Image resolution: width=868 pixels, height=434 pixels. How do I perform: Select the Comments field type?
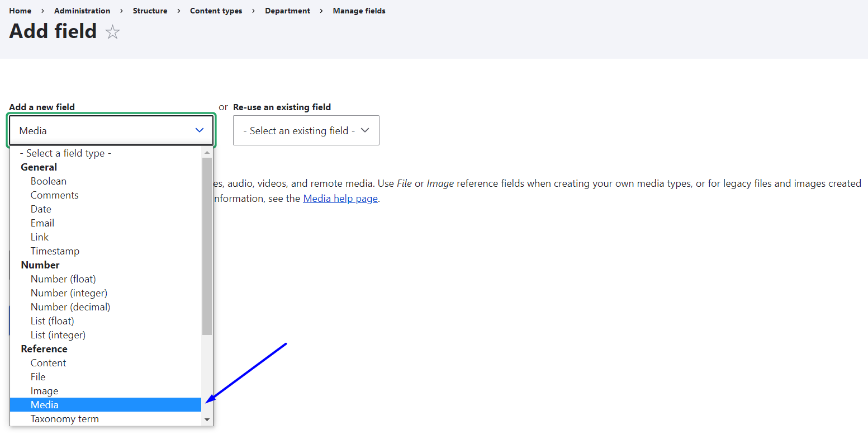coord(54,195)
